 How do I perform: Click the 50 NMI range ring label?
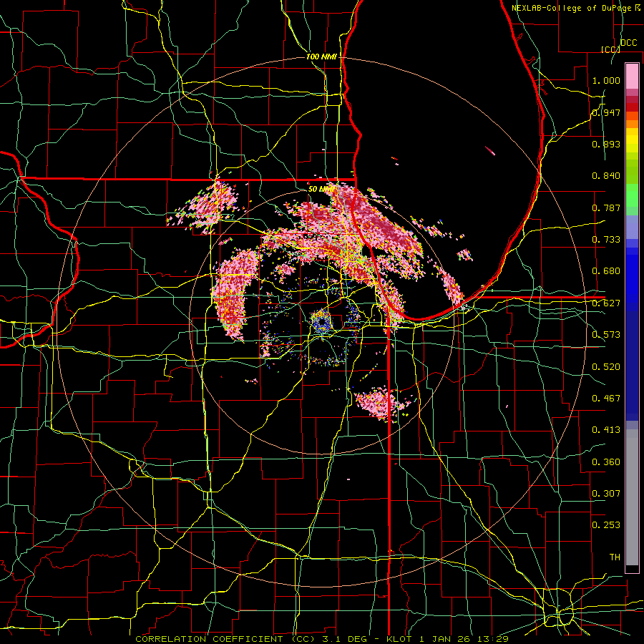[321, 190]
